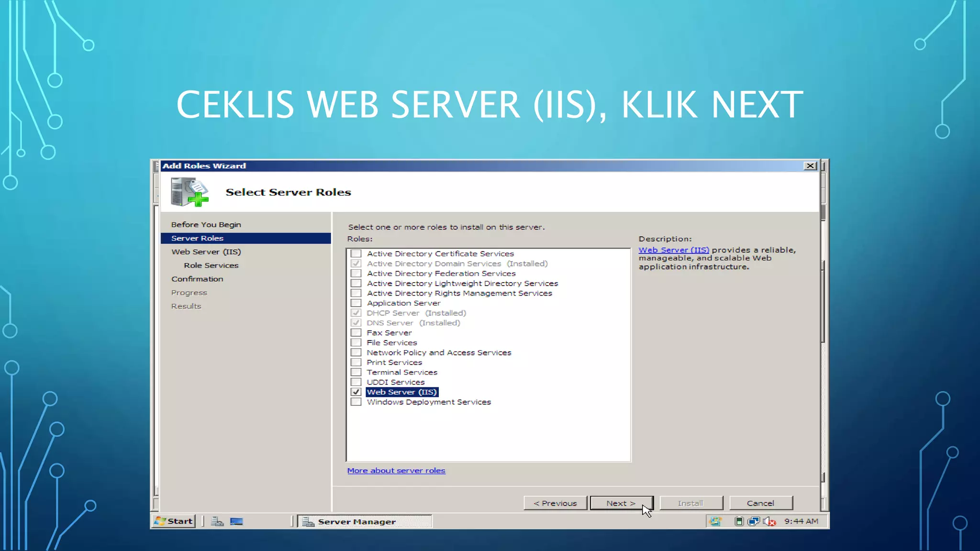Check Windows Deployment Services

[x=356, y=402]
